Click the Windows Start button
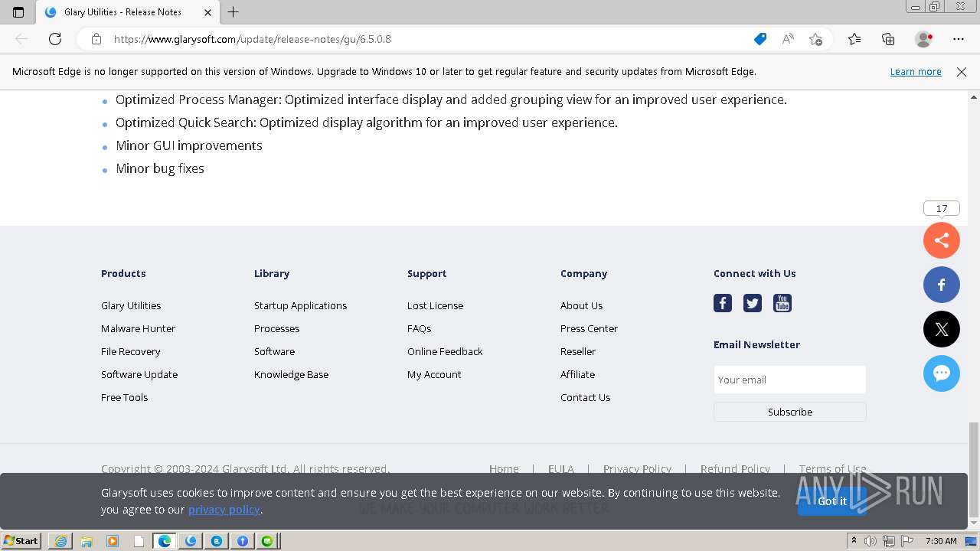Image resolution: width=980 pixels, height=551 pixels. (21, 541)
